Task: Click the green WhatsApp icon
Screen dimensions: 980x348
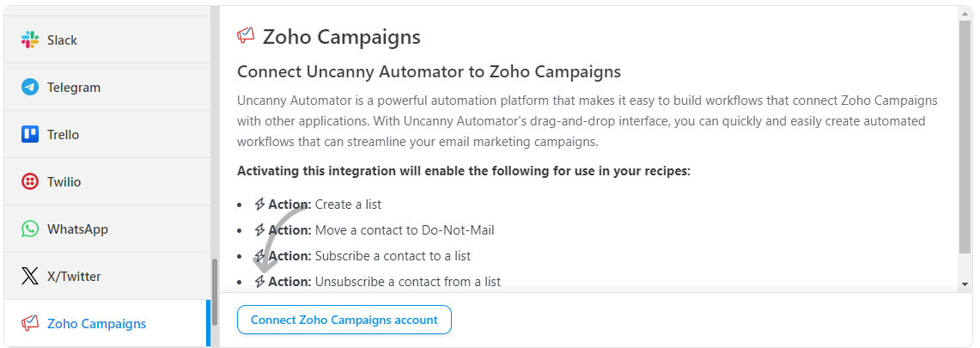Action: tap(30, 229)
